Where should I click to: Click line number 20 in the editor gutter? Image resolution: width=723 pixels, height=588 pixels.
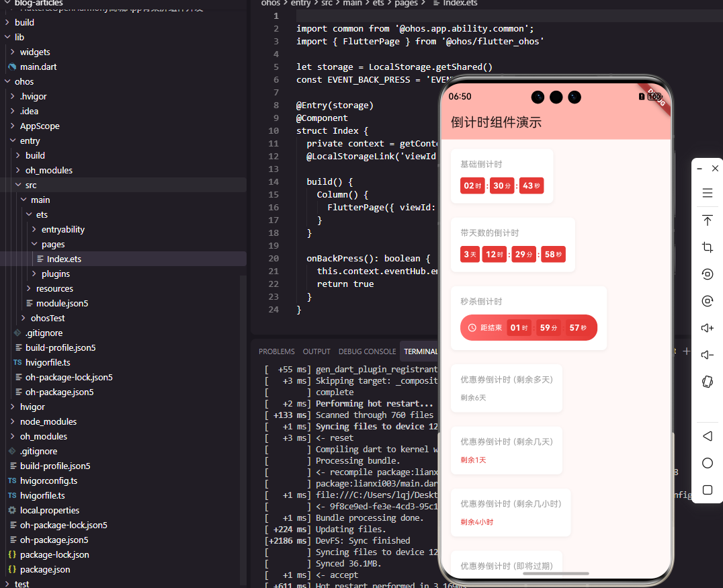(274, 258)
